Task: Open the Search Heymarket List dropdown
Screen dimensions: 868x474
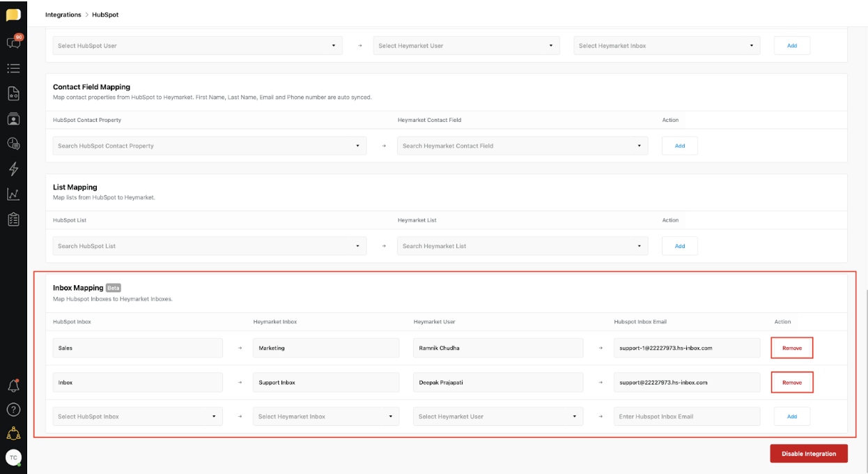Action: (522, 246)
